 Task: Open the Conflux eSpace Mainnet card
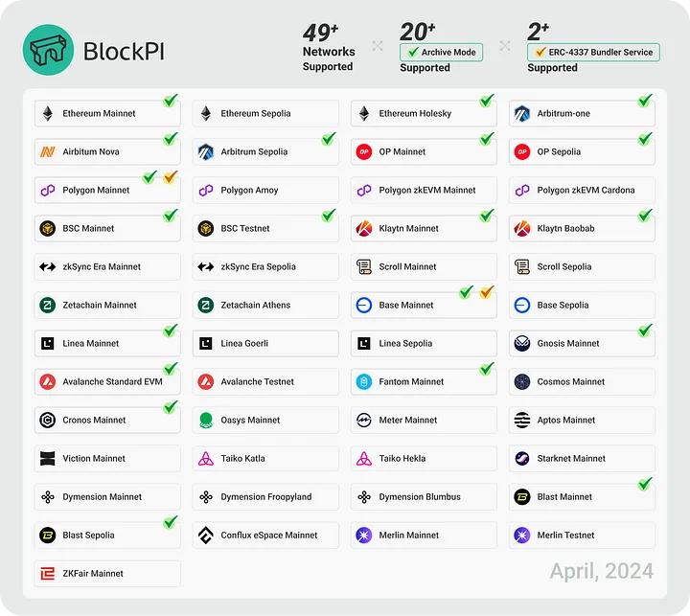click(265, 535)
